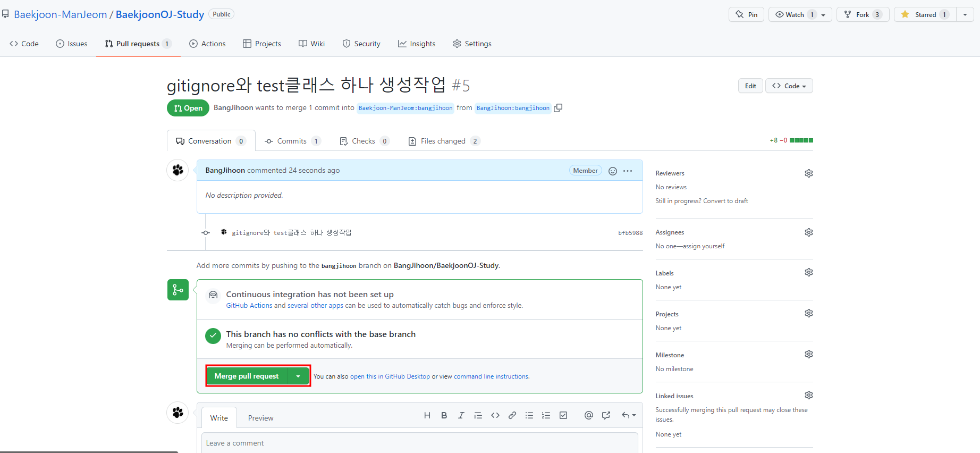This screenshot has width=980, height=453.
Task: Open the Labels gear settings
Action: click(808, 272)
